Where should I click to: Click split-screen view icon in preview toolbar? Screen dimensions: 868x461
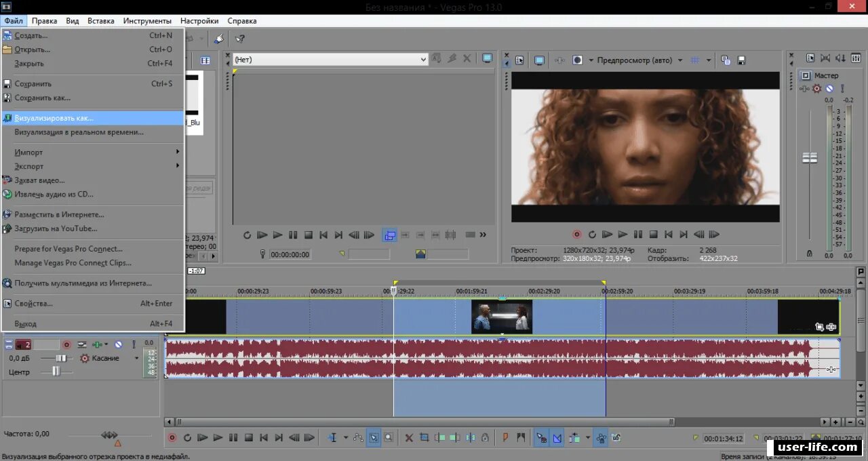pos(578,60)
